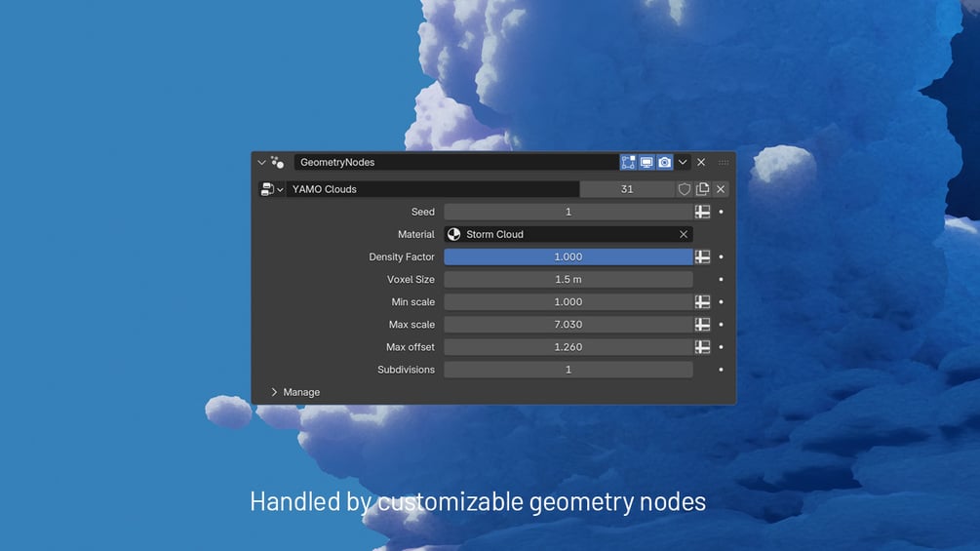Open the node group browse dropdown
980x551 pixels.
[272, 189]
